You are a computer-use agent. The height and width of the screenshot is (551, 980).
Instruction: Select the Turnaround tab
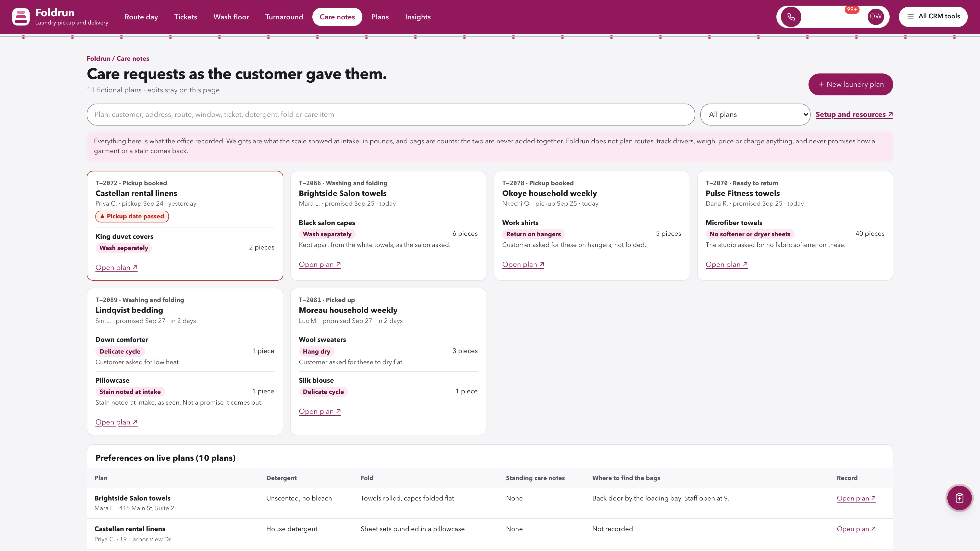tap(284, 17)
